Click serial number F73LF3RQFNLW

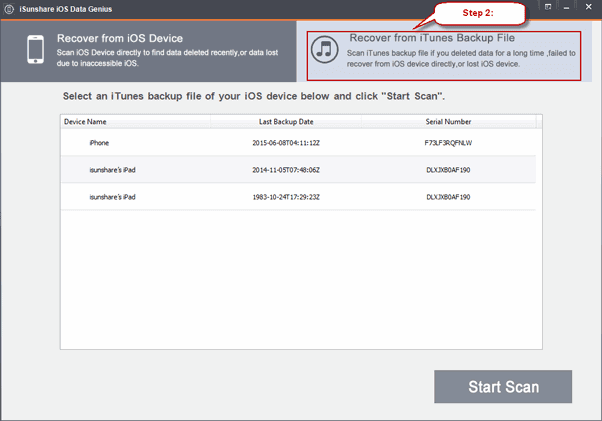pos(448,143)
